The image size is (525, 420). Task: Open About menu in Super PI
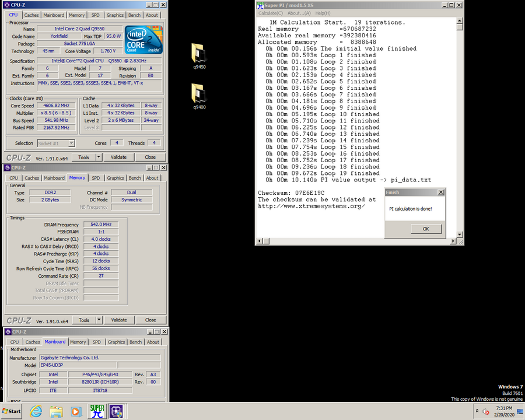(x=299, y=13)
